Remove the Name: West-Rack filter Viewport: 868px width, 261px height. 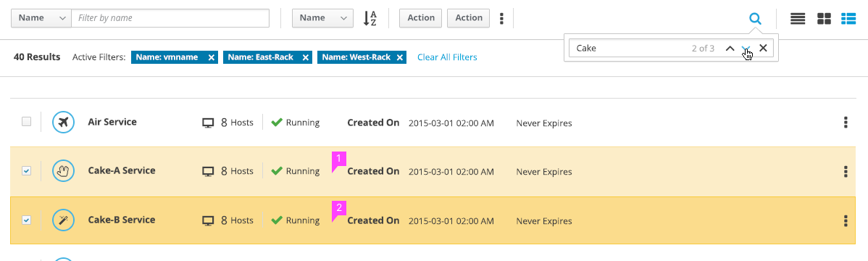pos(400,57)
